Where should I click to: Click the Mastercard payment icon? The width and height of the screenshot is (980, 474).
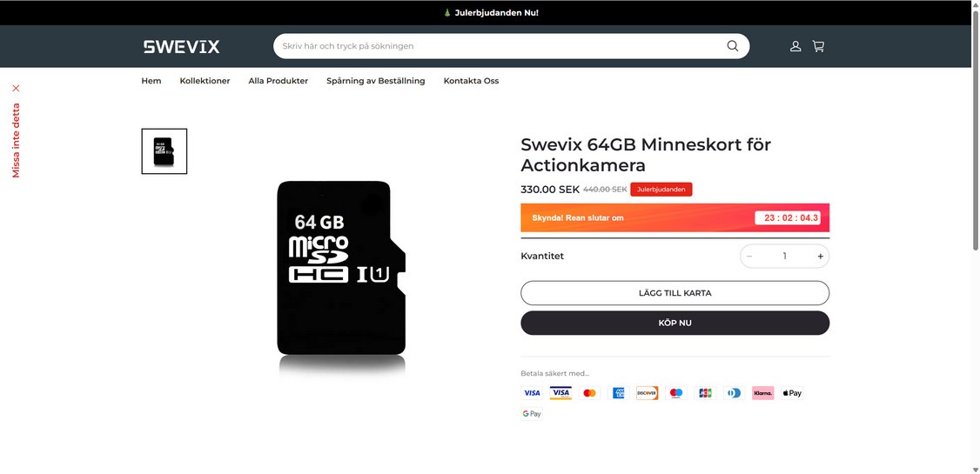tap(589, 393)
